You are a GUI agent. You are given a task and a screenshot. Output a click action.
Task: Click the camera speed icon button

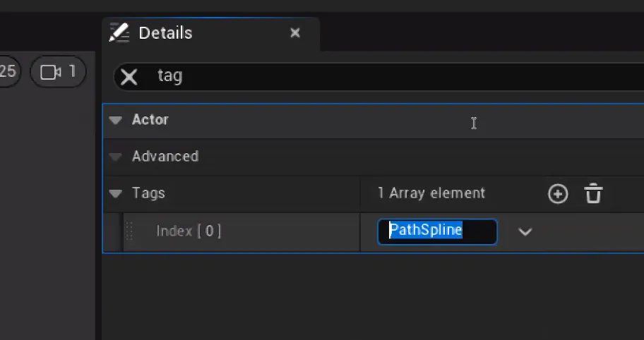click(59, 72)
